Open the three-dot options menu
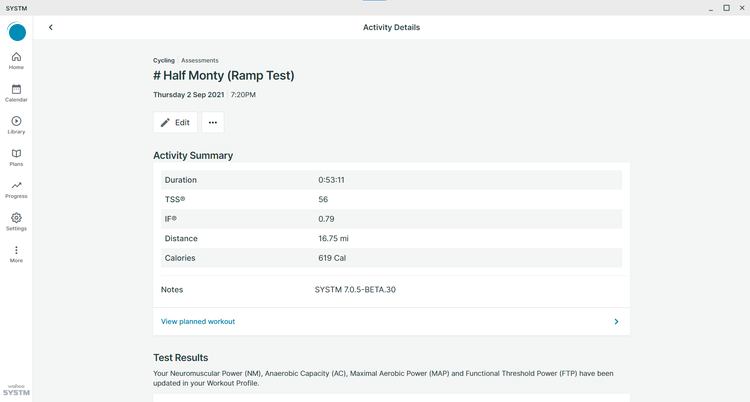The height and width of the screenshot is (402, 750). (x=213, y=123)
